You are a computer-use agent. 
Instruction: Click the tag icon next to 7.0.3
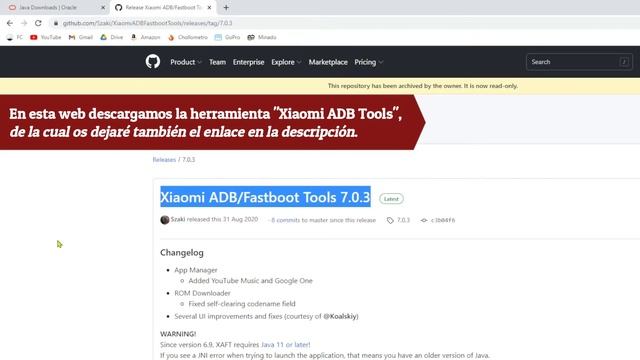[x=390, y=220]
